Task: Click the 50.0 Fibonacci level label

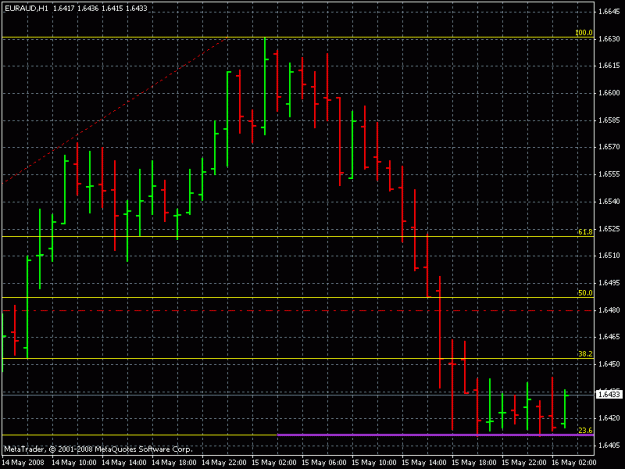Action: point(585,293)
